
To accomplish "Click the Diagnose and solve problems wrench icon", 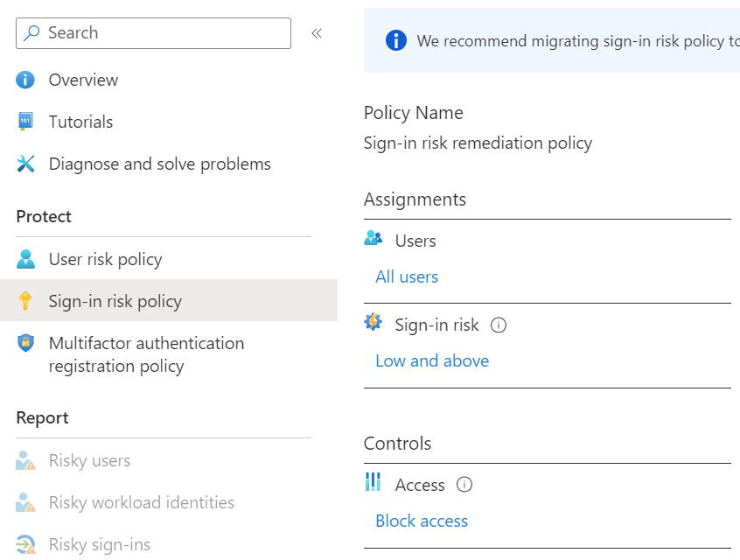I will 25,164.
